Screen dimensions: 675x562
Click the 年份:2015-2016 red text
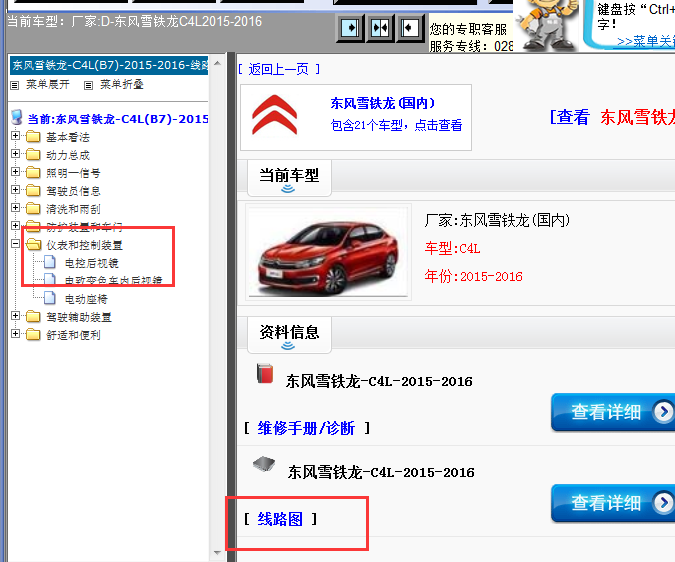click(x=474, y=276)
